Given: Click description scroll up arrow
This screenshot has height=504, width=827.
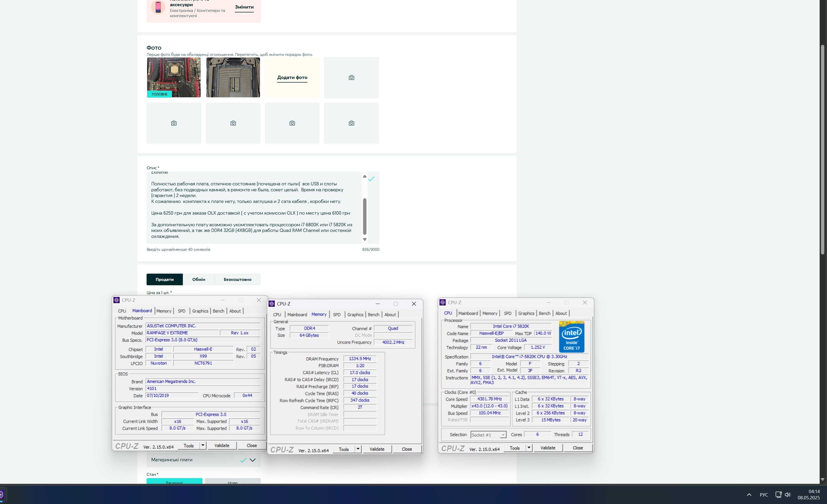Looking at the screenshot, I should [365, 176].
